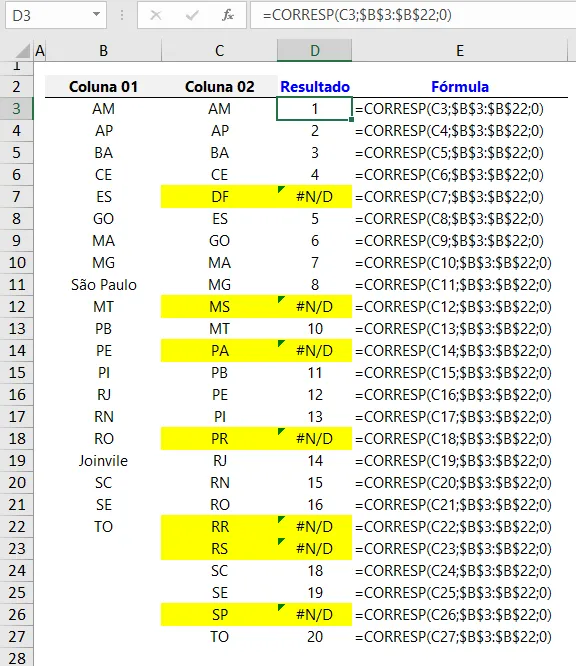Open the Insert Function fx icon
Viewport: 576px width, 666px height.
tap(228, 16)
